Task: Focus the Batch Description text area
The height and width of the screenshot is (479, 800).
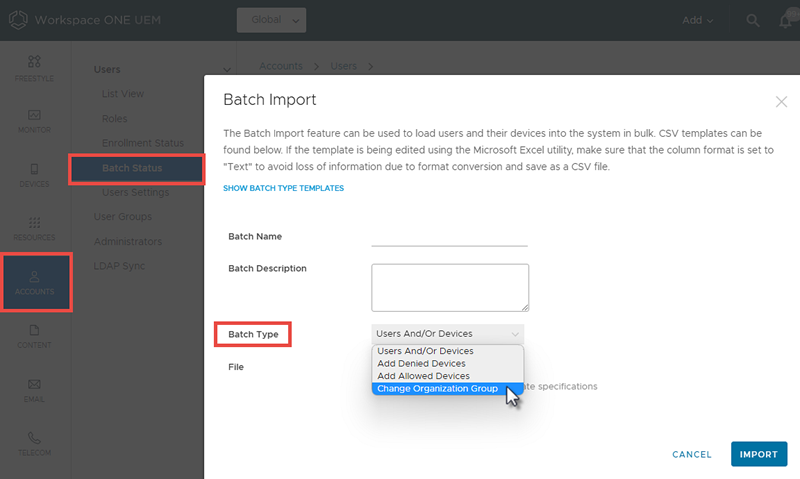Action: point(450,288)
